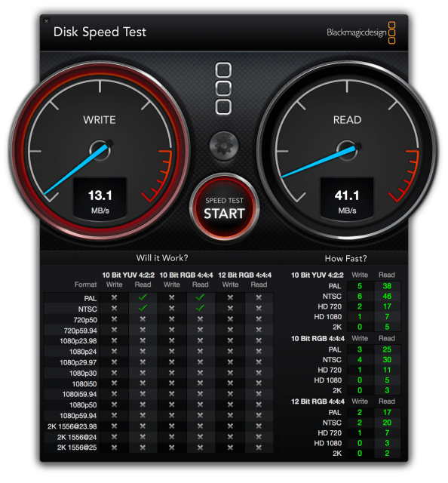Click the 2K 1556@25 format row label
The height and width of the screenshot is (483, 448).
coord(77,448)
